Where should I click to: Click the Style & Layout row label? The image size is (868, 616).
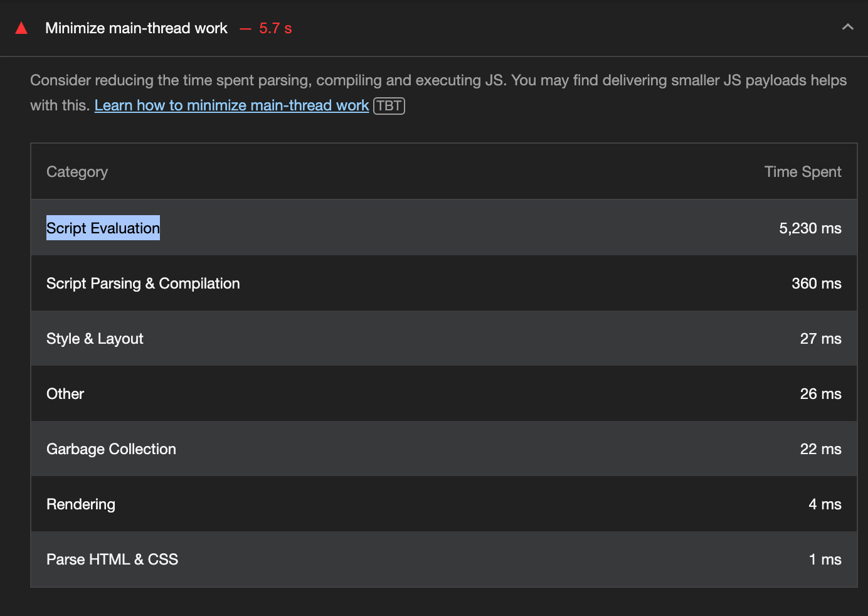[x=95, y=339]
